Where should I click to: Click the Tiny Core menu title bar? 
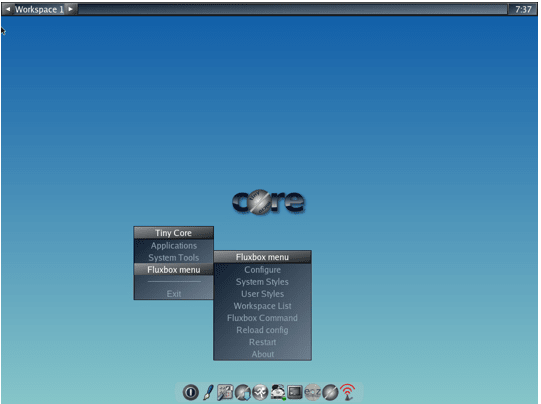(x=174, y=233)
